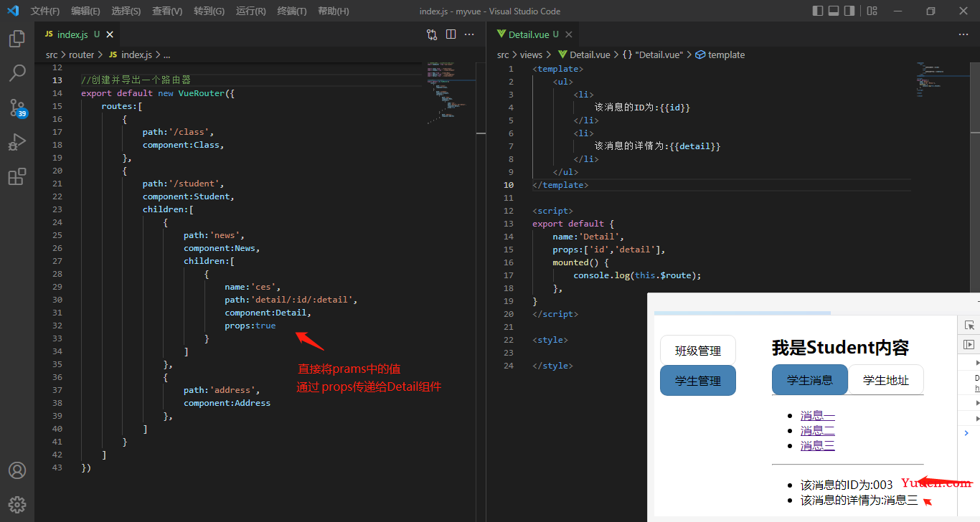Open the 消息三 link
The height and width of the screenshot is (522, 980).
(818, 446)
